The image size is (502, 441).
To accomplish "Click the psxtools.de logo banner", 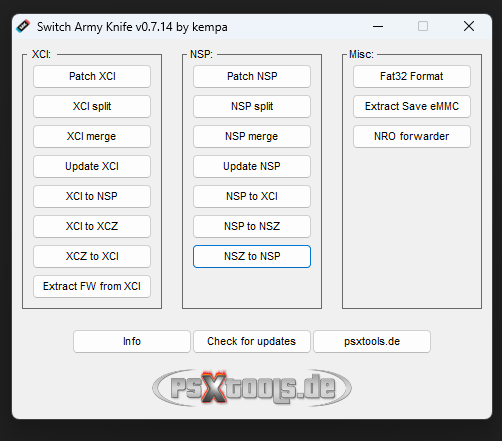I will [x=252, y=387].
